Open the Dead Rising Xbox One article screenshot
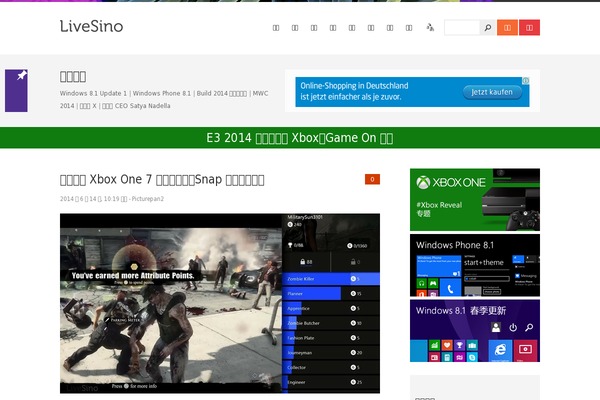The image size is (600, 400). click(x=220, y=303)
